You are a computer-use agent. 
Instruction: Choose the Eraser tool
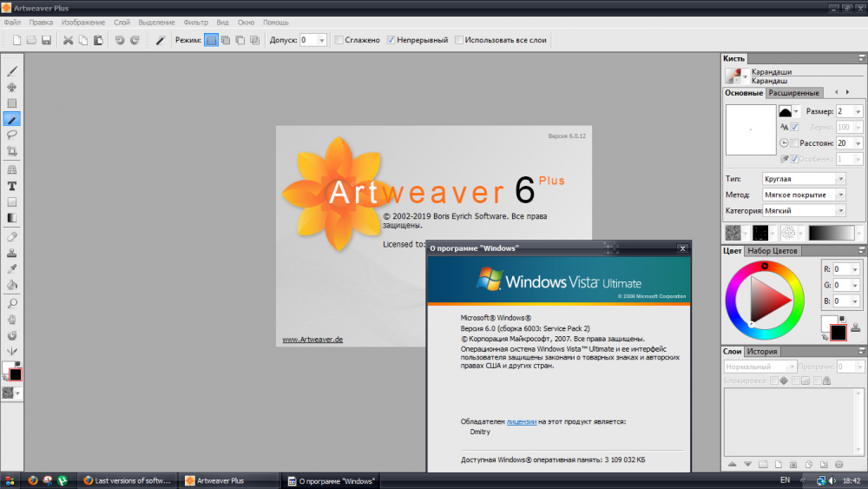[x=12, y=237]
